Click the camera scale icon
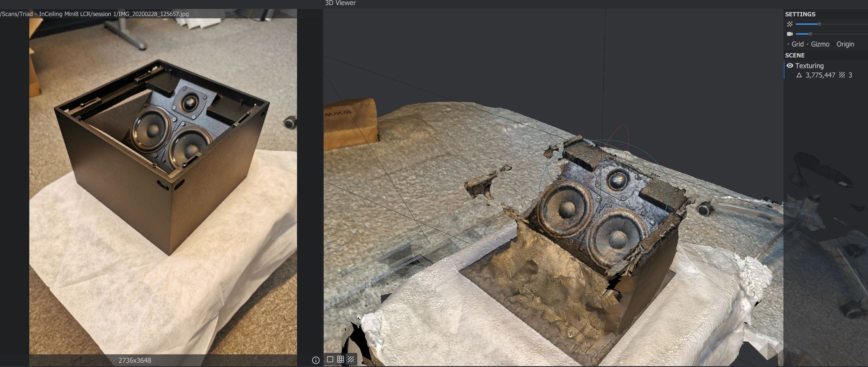 pos(790,34)
